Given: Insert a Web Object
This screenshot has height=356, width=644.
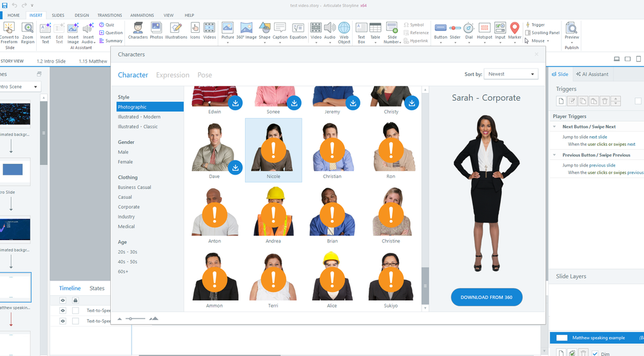Looking at the screenshot, I should (344, 33).
